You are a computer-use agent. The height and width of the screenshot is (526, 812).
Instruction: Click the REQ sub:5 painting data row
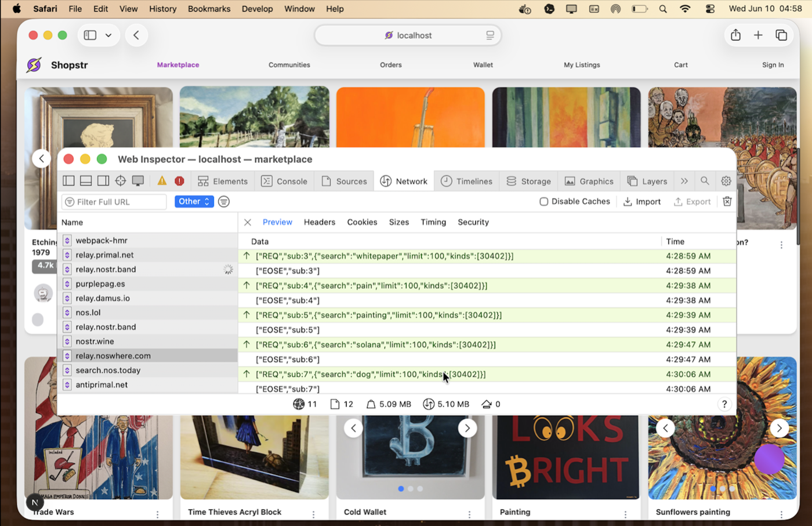tap(487, 315)
